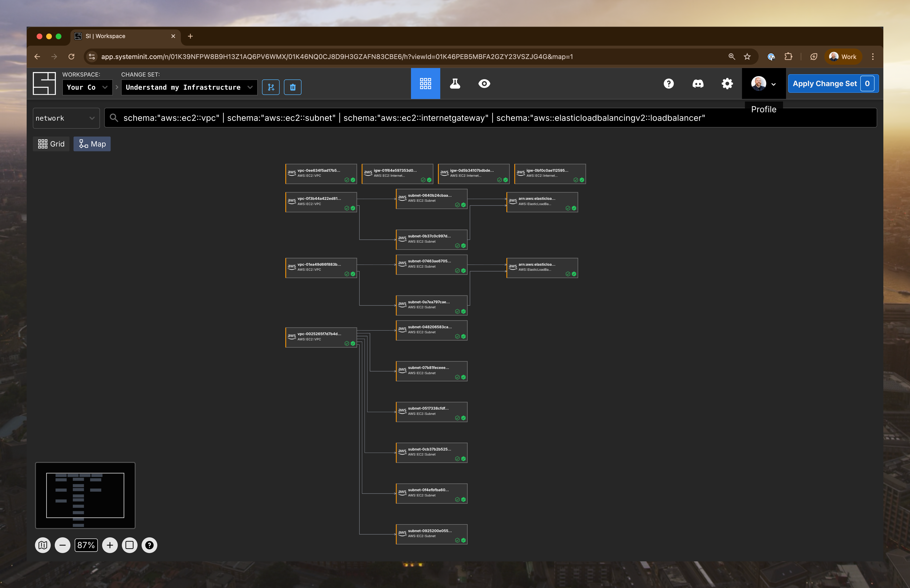Open workspace settings with the gear icon
Viewport: 910px width, 588px height.
[727, 83]
